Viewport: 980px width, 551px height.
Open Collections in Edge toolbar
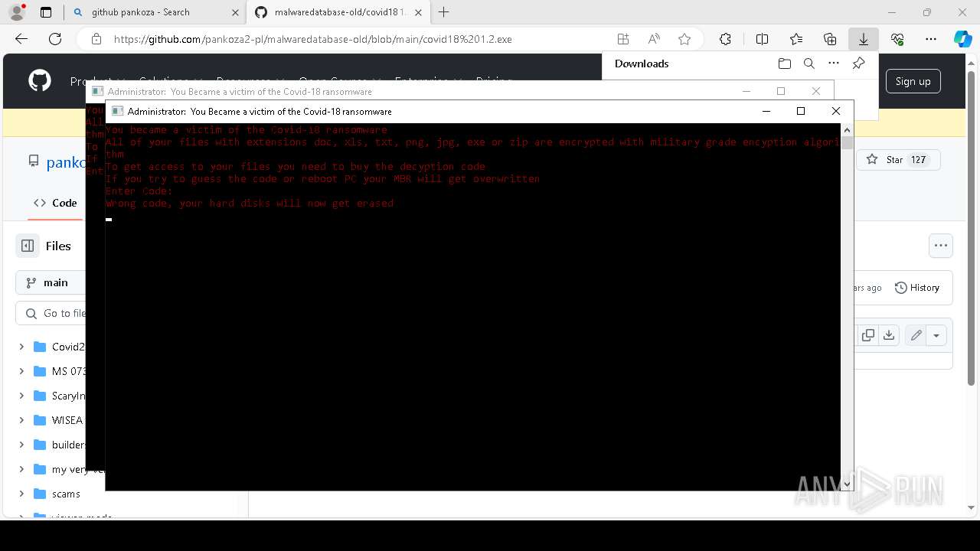pos(830,39)
